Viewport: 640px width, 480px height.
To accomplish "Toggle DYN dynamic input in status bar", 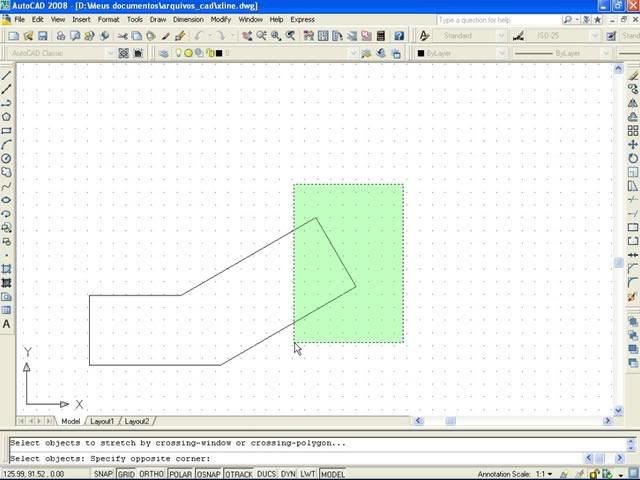I will [288, 474].
